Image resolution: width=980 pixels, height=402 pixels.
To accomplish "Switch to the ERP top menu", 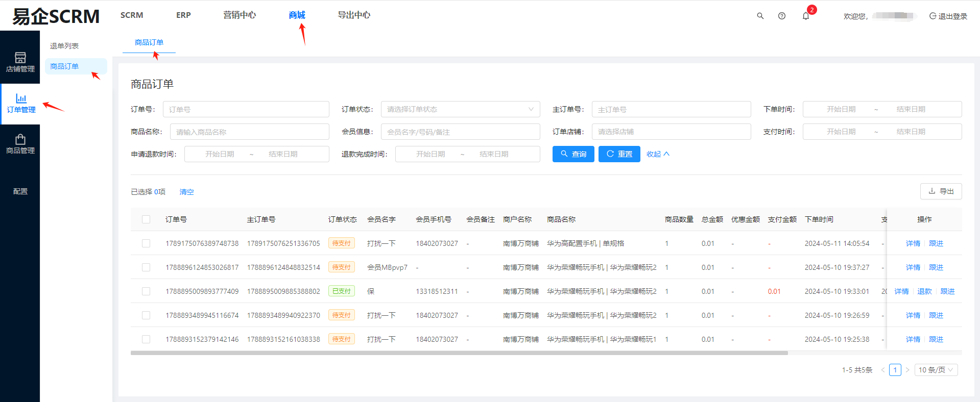I will pos(183,15).
